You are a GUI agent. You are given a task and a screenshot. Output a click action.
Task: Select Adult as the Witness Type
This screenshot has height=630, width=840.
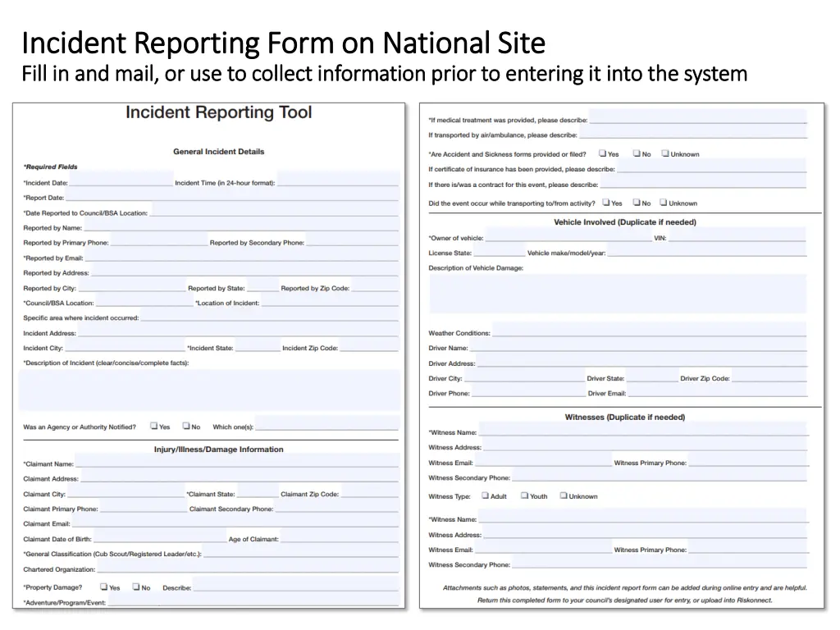[x=484, y=495]
